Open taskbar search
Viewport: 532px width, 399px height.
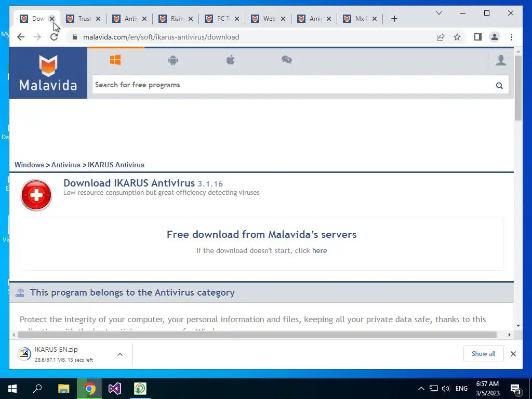[37, 389]
